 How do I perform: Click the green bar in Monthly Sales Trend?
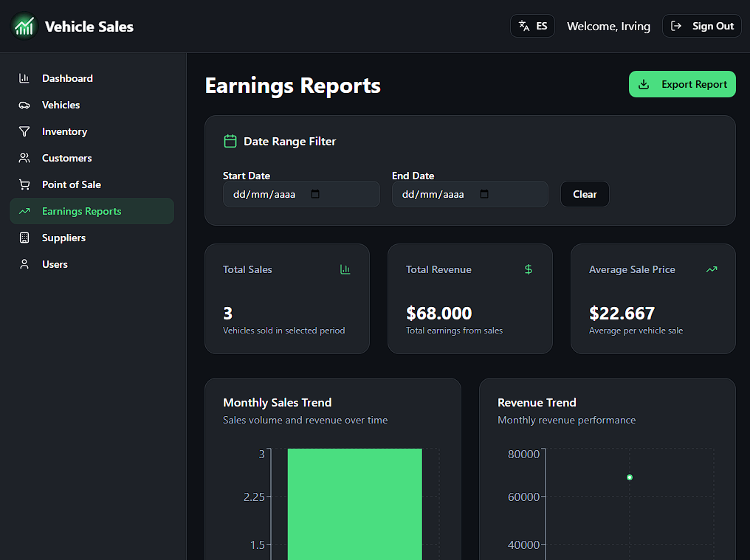355,504
